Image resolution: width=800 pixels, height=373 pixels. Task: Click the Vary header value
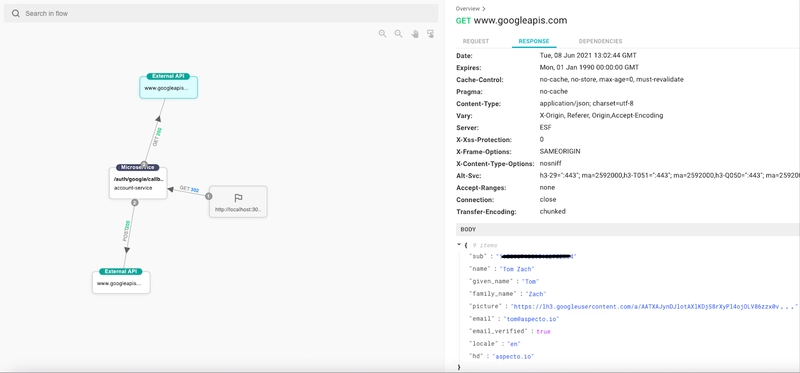[x=601, y=116]
